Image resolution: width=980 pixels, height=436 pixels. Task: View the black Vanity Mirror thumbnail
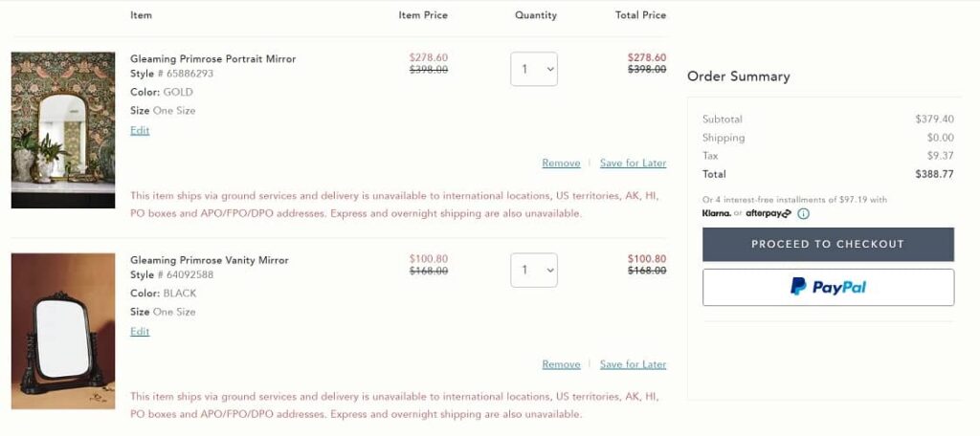63,331
